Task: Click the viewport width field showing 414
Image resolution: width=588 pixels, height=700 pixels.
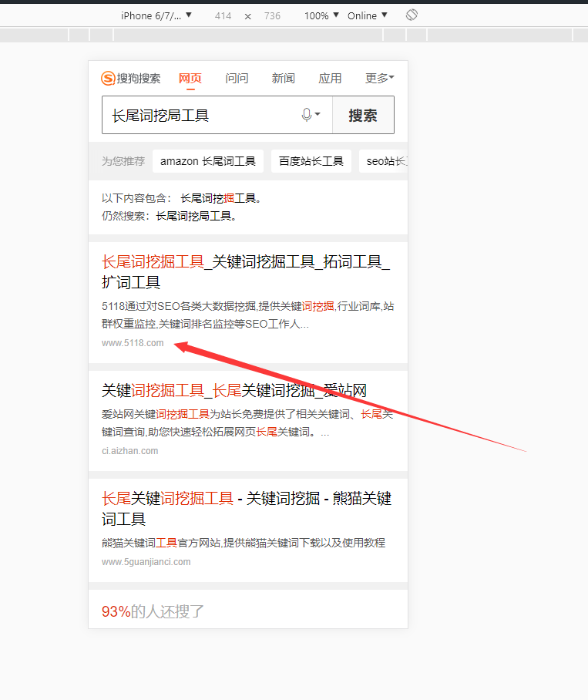Action: pyautogui.click(x=223, y=15)
